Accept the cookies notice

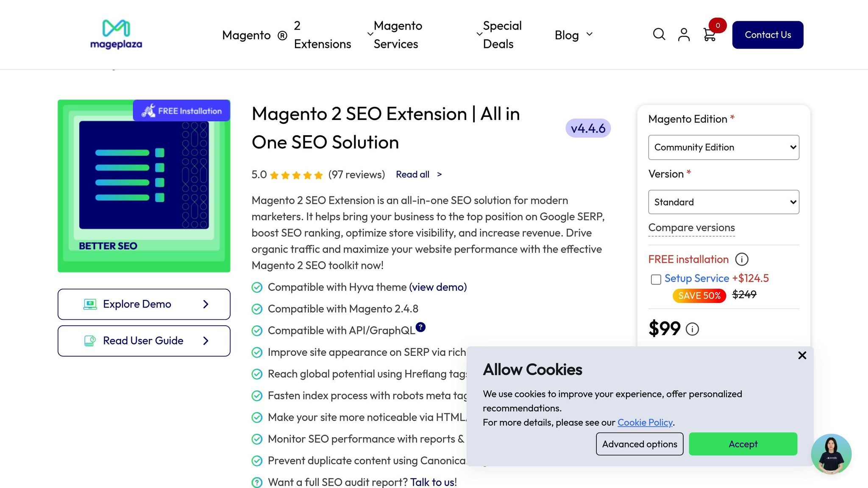[743, 444]
